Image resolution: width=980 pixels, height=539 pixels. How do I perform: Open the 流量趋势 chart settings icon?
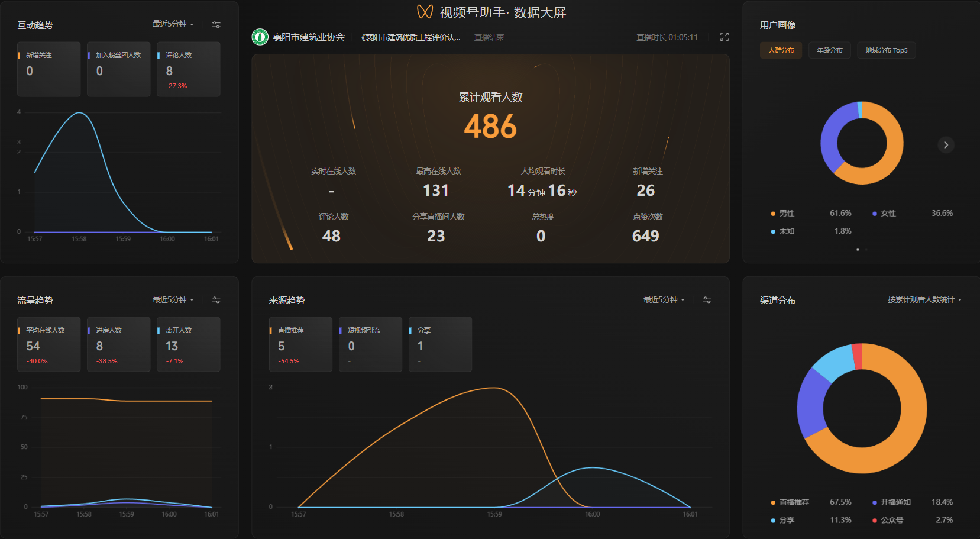pos(216,300)
